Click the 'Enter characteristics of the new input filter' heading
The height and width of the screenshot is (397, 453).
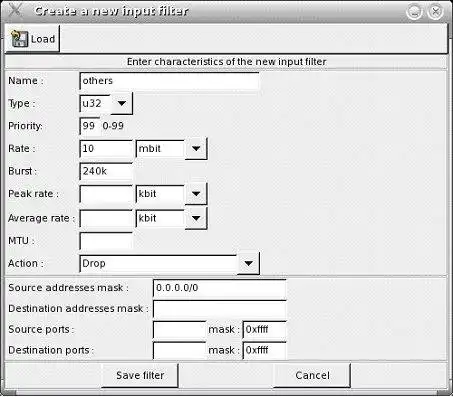(226, 62)
